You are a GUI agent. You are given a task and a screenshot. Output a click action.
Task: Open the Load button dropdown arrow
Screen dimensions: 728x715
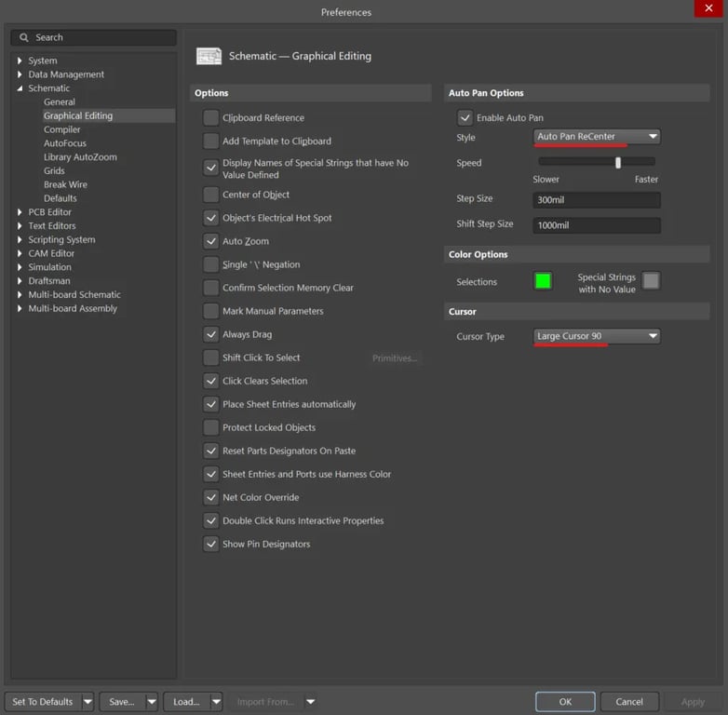(216, 702)
